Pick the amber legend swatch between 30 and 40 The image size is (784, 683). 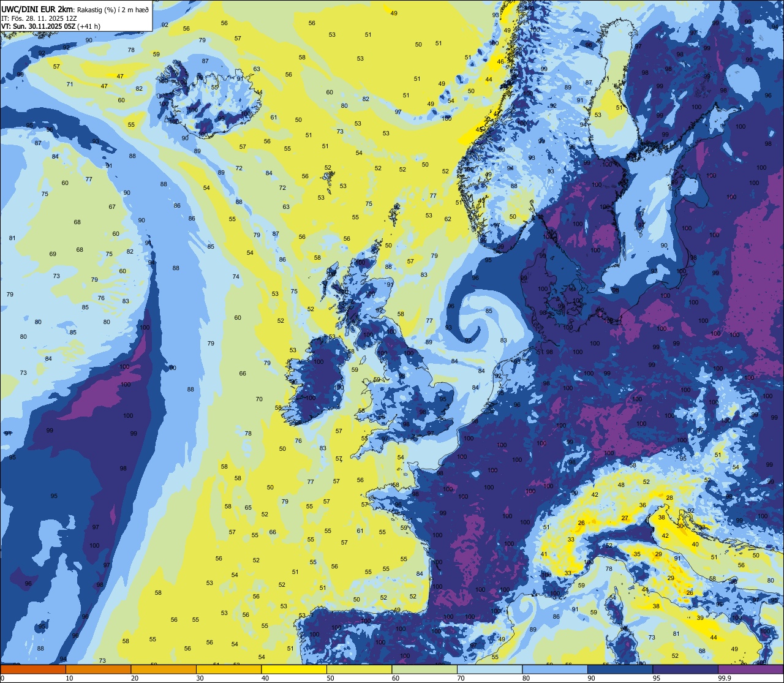coord(228,669)
